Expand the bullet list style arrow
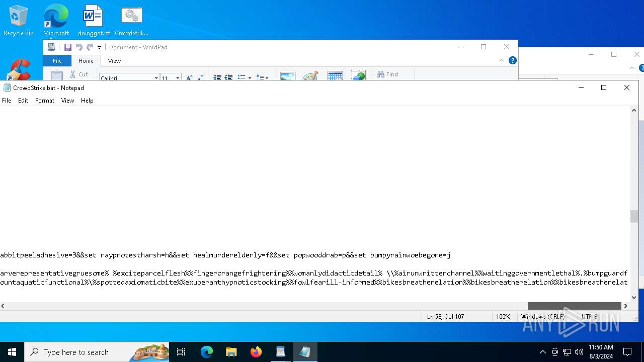 tap(250, 78)
